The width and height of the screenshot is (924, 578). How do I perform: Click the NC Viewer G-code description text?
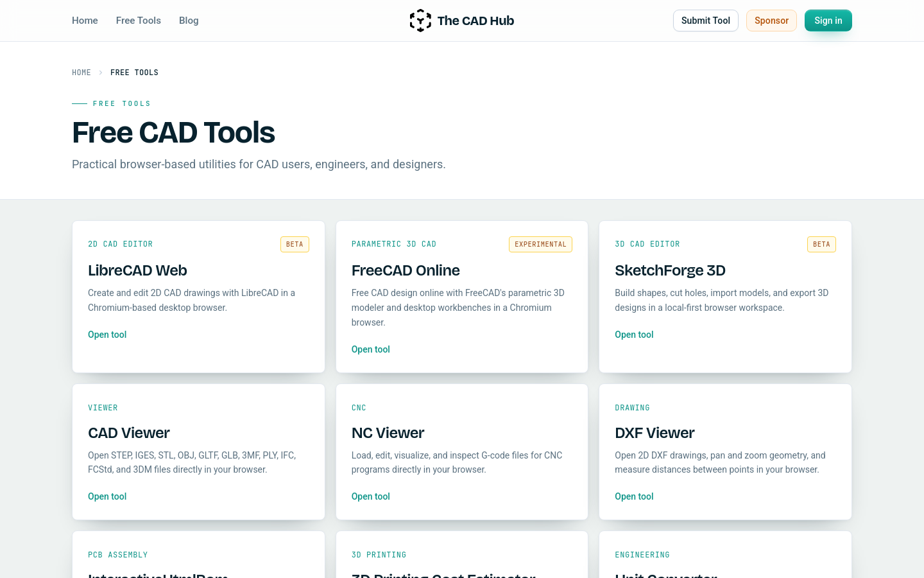457,462
